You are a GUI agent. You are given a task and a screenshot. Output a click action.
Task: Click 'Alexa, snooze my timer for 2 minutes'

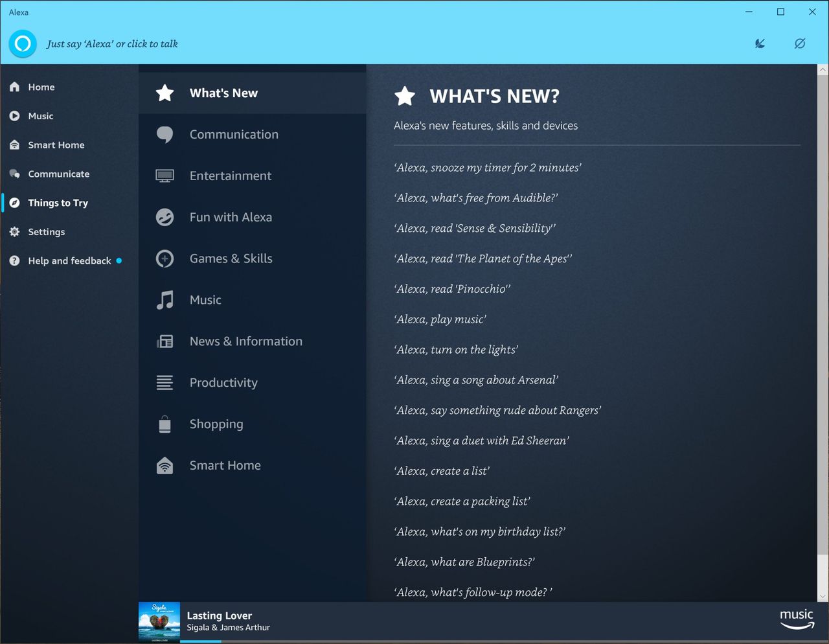(x=488, y=167)
